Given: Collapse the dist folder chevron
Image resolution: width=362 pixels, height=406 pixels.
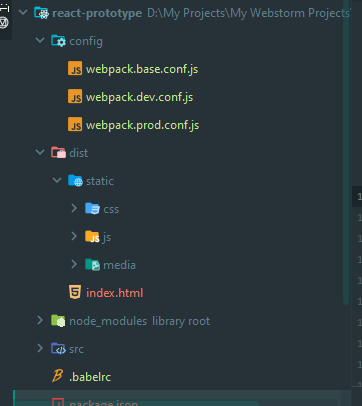Looking at the screenshot, I should point(40,152).
